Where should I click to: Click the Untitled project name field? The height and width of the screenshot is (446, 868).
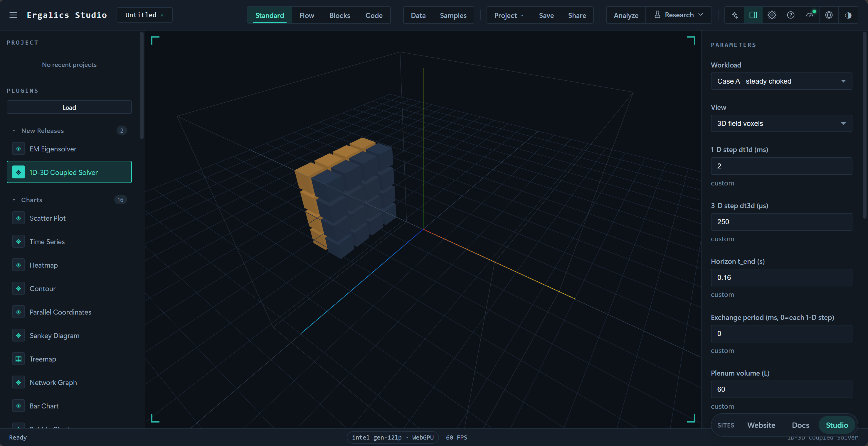[x=144, y=15]
